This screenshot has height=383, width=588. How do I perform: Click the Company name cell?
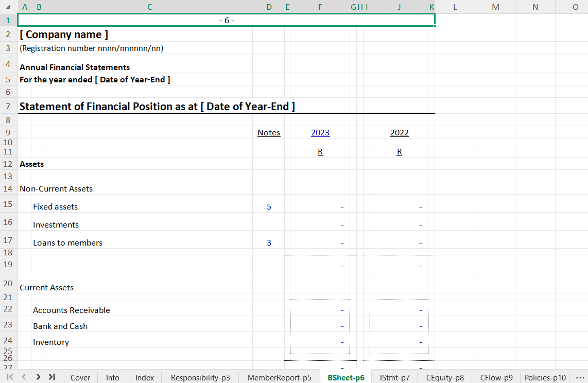64,35
